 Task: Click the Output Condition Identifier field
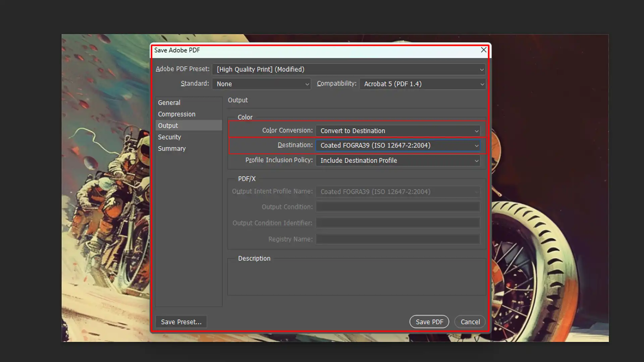397,223
